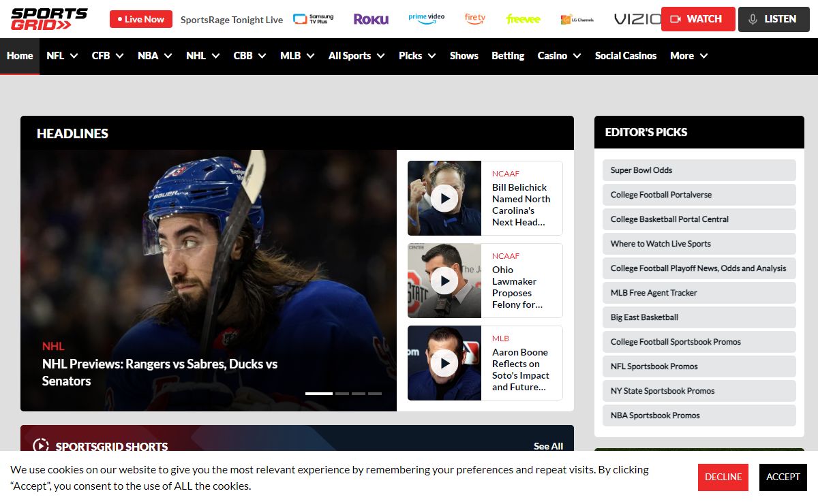Open NHL Previews Rangers vs Sabres headline
The height and width of the screenshot is (504, 818).
(x=160, y=373)
